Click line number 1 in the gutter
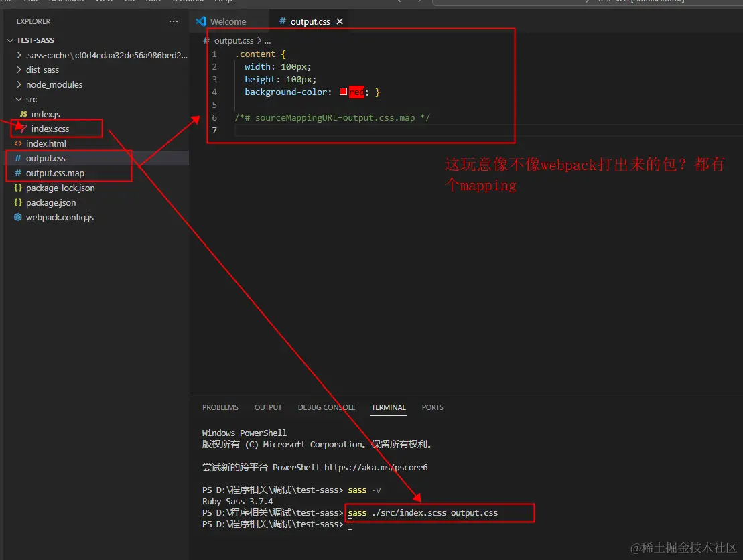743x560 pixels. [214, 54]
